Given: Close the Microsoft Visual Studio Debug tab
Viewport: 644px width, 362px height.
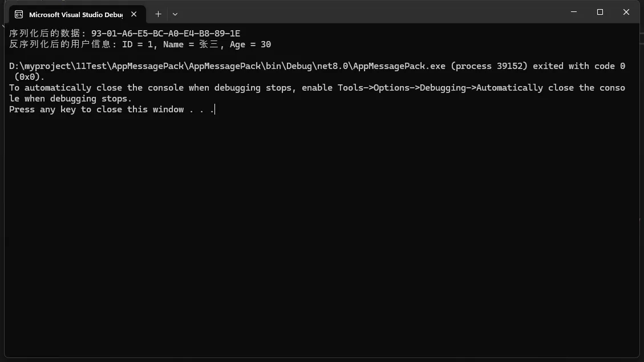Looking at the screenshot, I should 133,14.
